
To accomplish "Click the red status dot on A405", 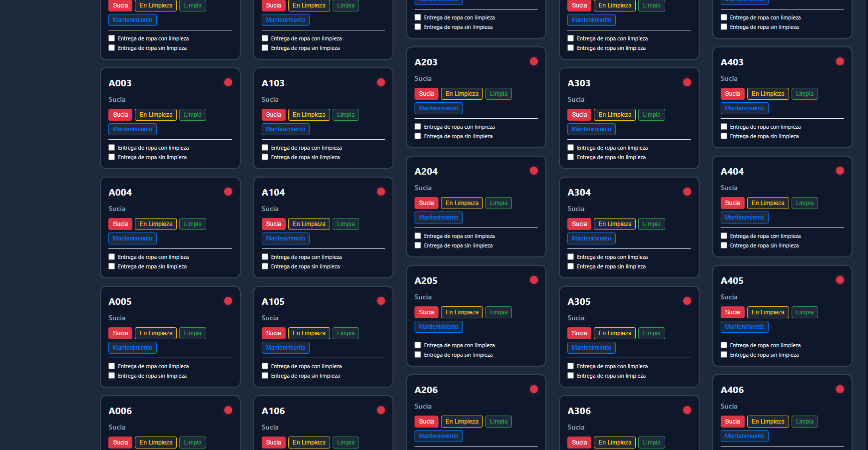I will 840,280.
